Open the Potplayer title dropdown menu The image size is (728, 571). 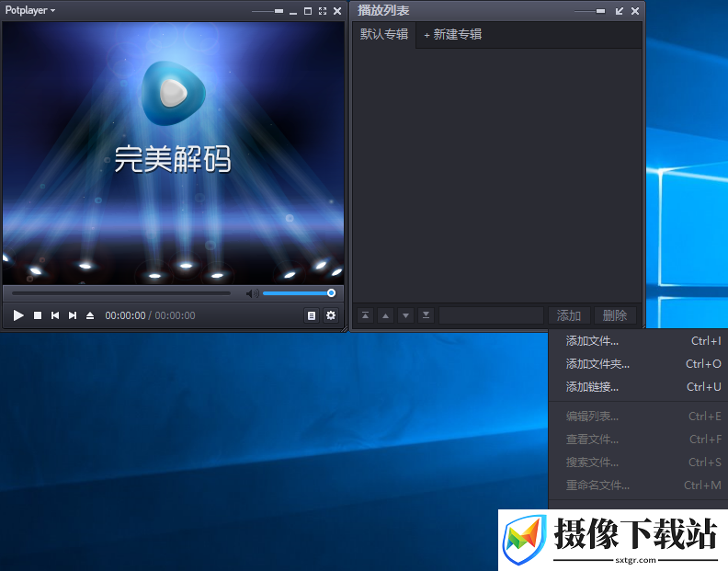point(30,10)
